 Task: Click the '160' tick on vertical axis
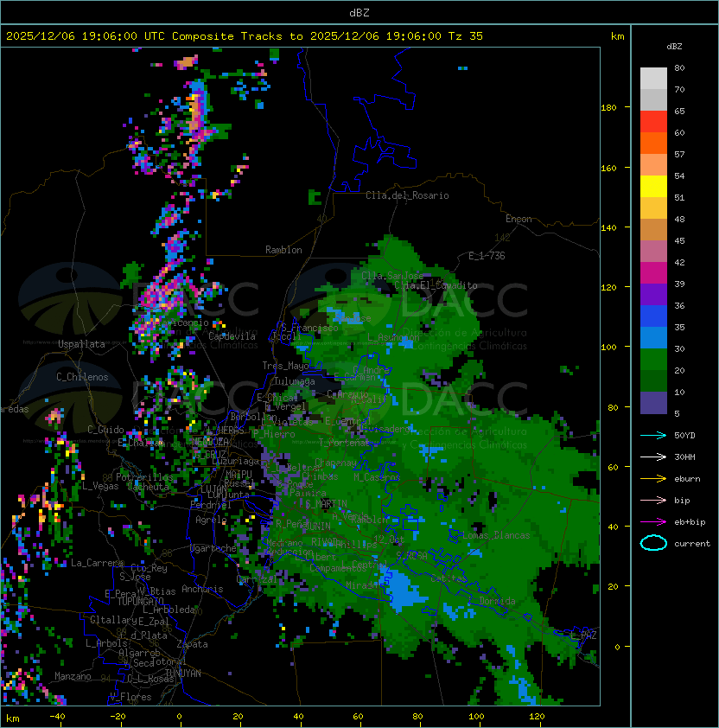coord(608,168)
